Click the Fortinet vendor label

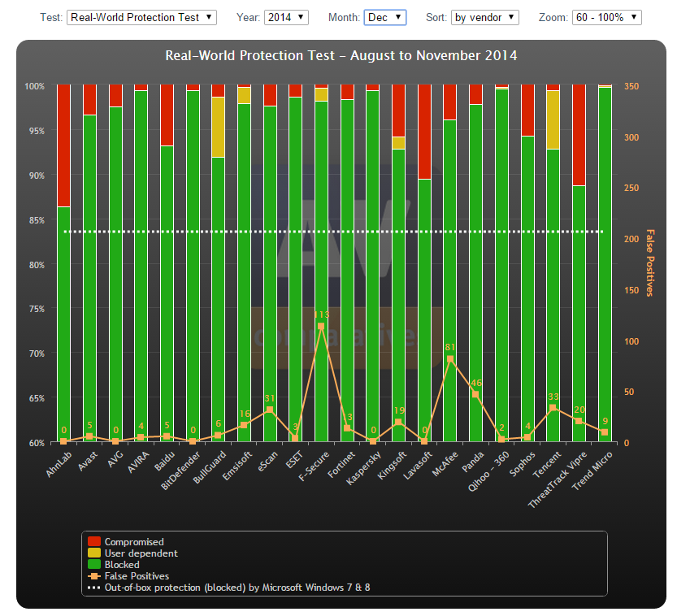point(341,465)
